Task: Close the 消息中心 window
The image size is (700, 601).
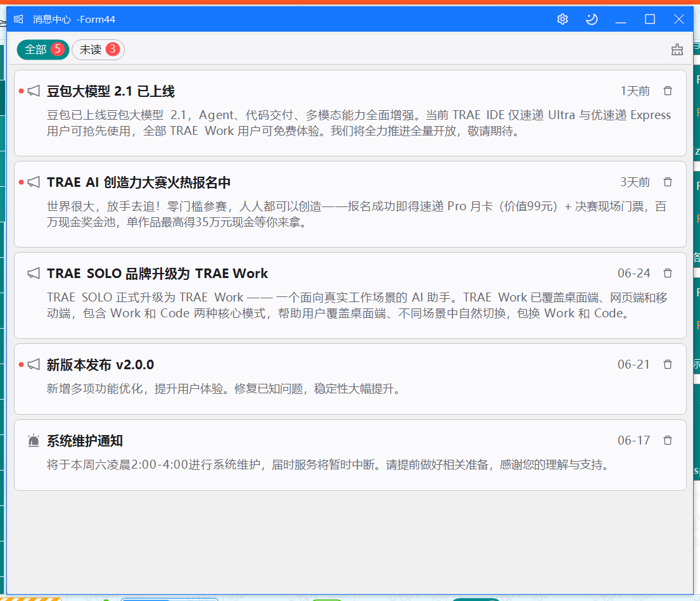Action: click(x=679, y=19)
